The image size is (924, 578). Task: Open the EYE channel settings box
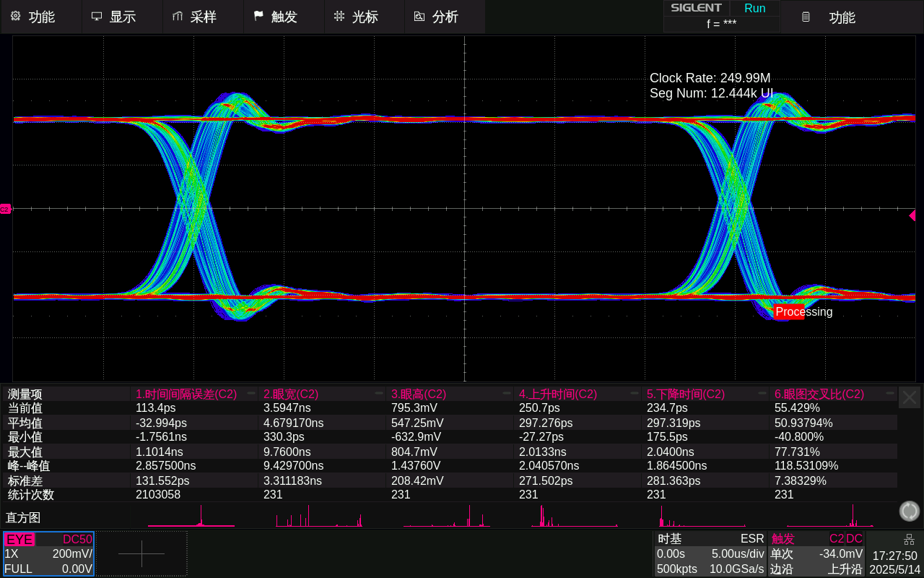click(48, 553)
